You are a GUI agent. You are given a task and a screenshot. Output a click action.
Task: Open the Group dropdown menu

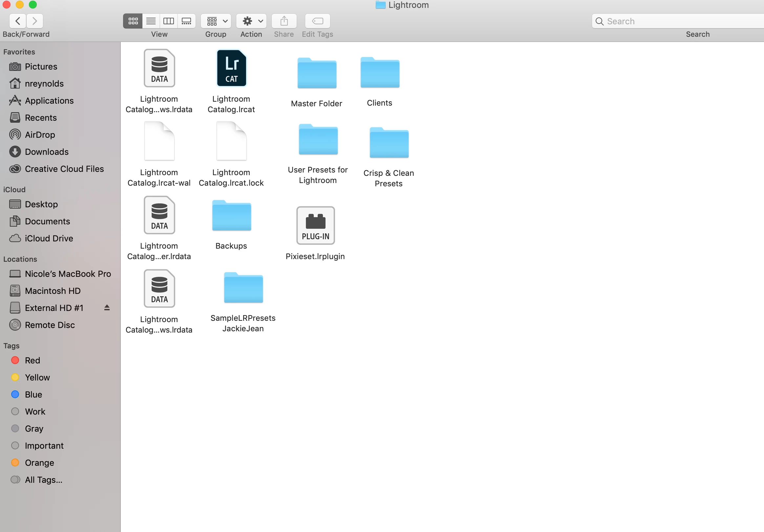(x=216, y=21)
